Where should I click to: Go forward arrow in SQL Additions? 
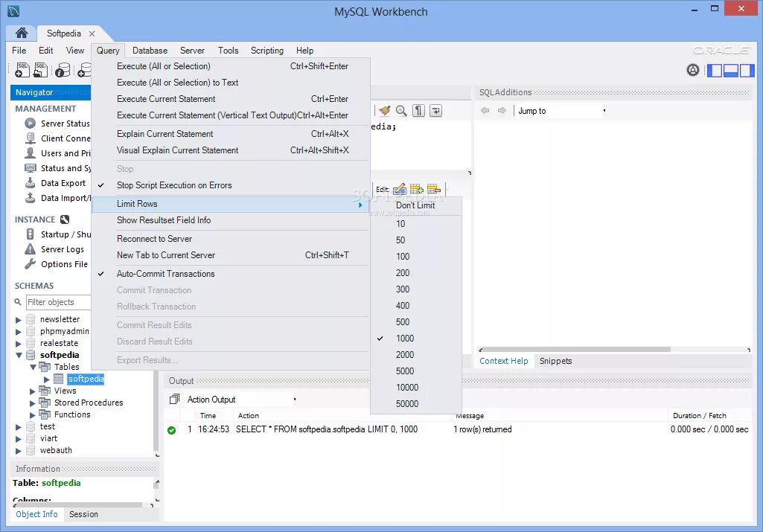pyautogui.click(x=502, y=111)
